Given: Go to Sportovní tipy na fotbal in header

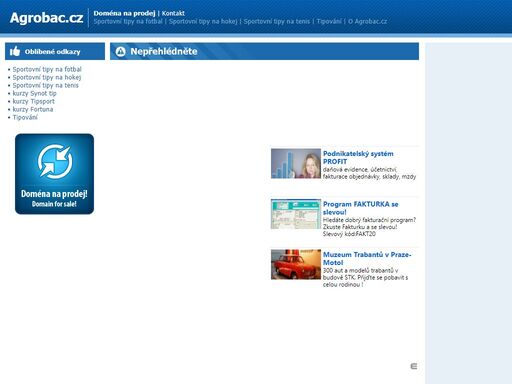Looking at the screenshot, I should pos(128,21).
